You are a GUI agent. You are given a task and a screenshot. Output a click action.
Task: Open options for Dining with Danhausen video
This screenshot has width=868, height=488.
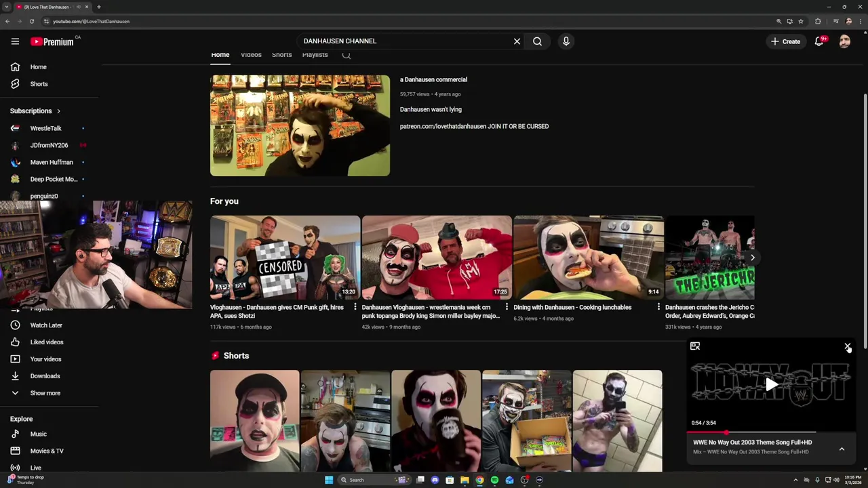coord(658,307)
